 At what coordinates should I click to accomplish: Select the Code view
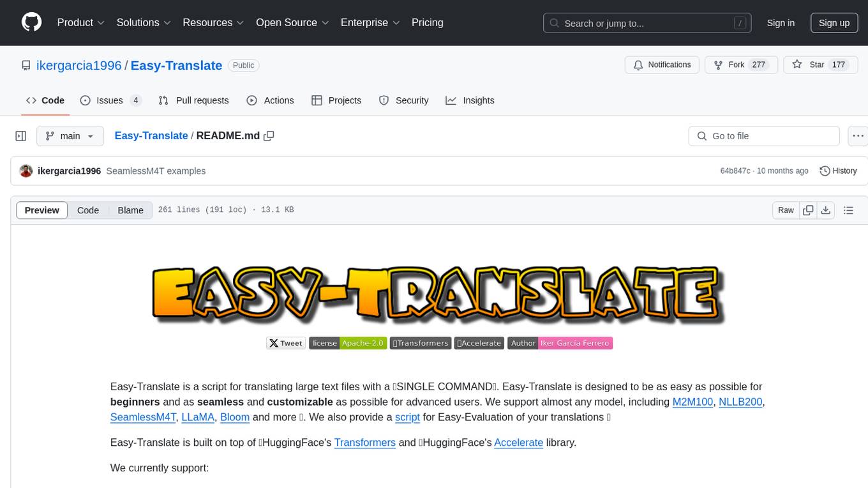pos(88,210)
